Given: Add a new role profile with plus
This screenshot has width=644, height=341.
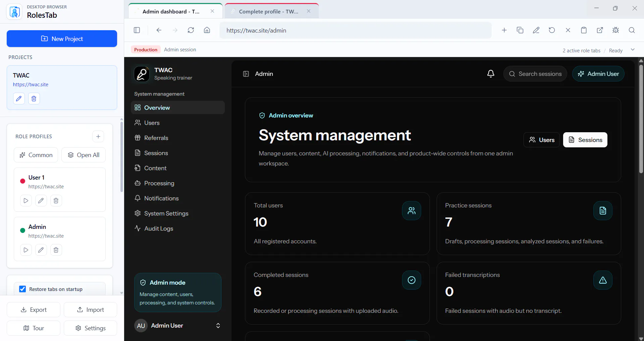Looking at the screenshot, I should [x=98, y=136].
